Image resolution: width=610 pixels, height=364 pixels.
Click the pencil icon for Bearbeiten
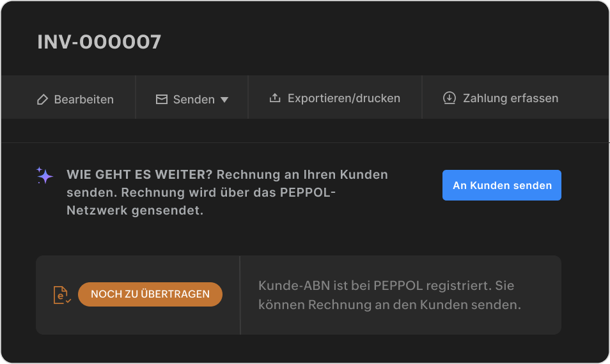click(43, 99)
